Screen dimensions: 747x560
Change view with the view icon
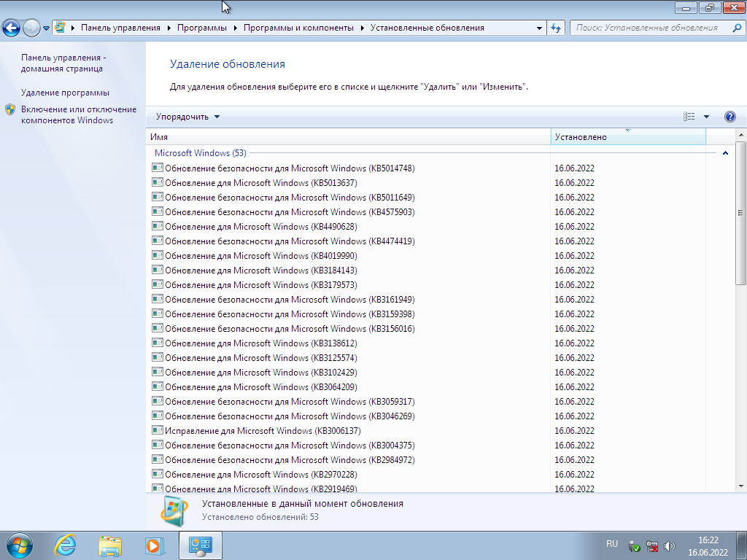click(x=689, y=117)
